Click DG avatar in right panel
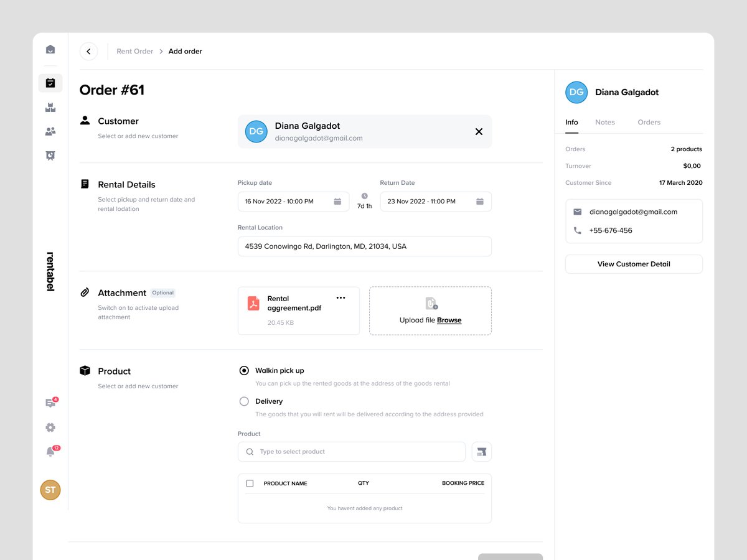 pyautogui.click(x=576, y=92)
